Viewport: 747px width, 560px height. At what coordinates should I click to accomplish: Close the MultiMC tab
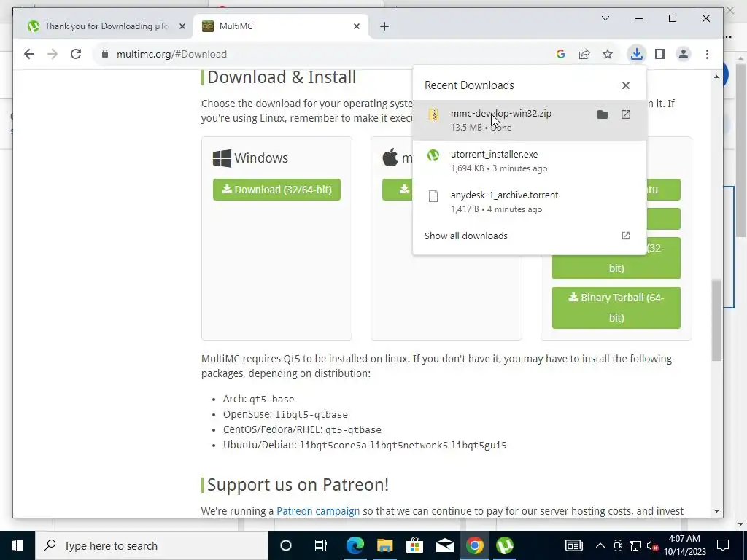pos(357,26)
